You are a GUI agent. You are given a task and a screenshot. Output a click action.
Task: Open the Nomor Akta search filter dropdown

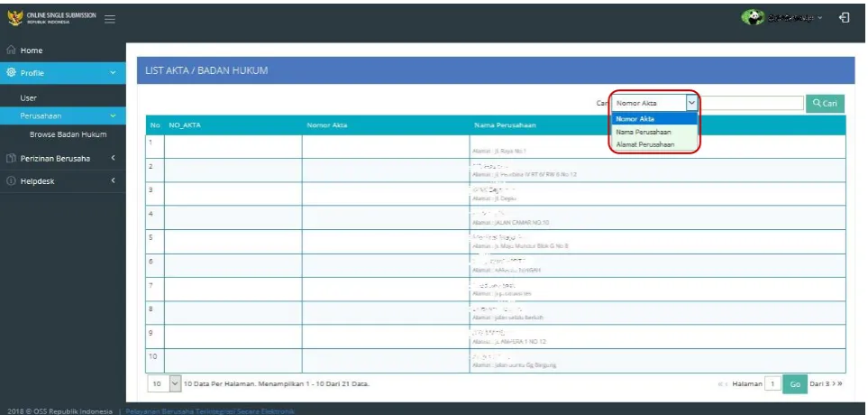[654, 103]
